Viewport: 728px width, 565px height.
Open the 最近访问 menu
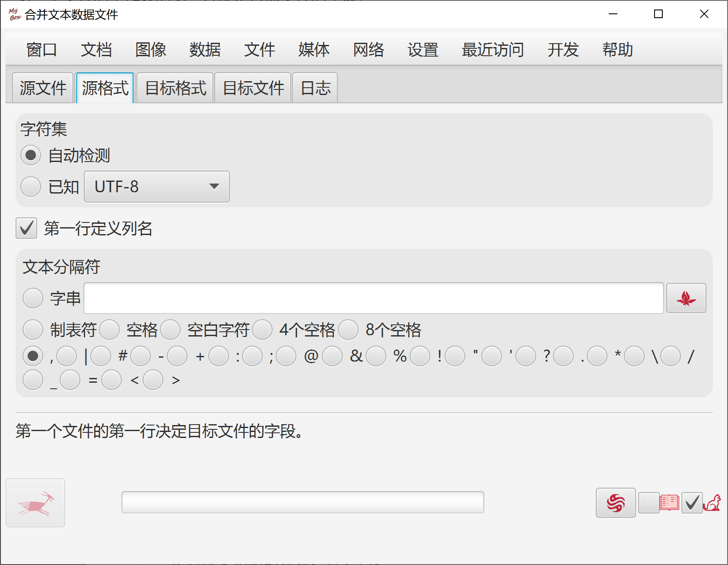tap(493, 50)
